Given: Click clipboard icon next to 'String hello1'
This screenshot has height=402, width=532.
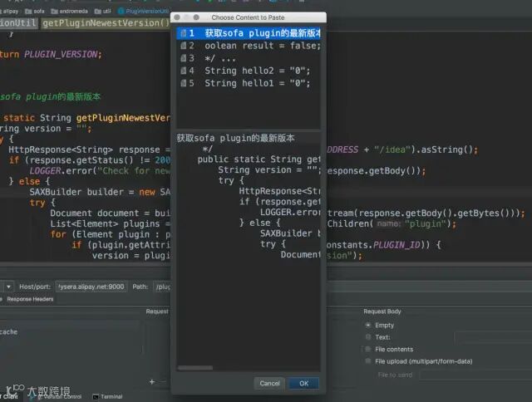Looking at the screenshot, I should pos(183,83).
